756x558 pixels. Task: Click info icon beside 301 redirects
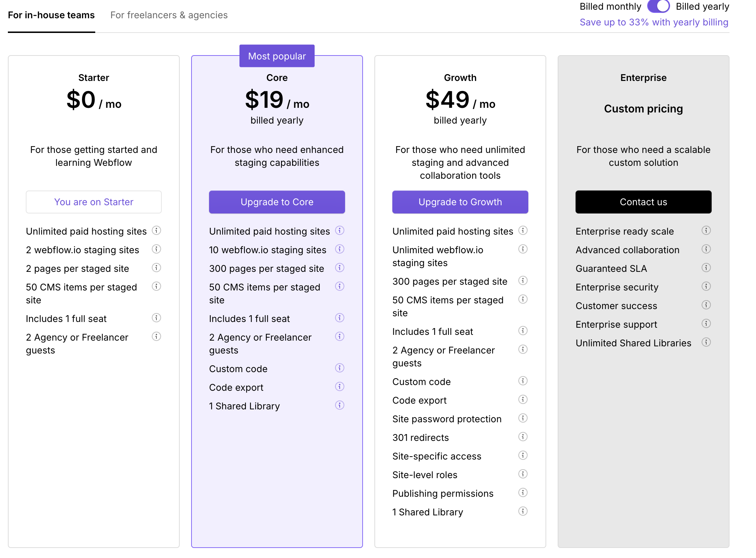[x=523, y=437]
